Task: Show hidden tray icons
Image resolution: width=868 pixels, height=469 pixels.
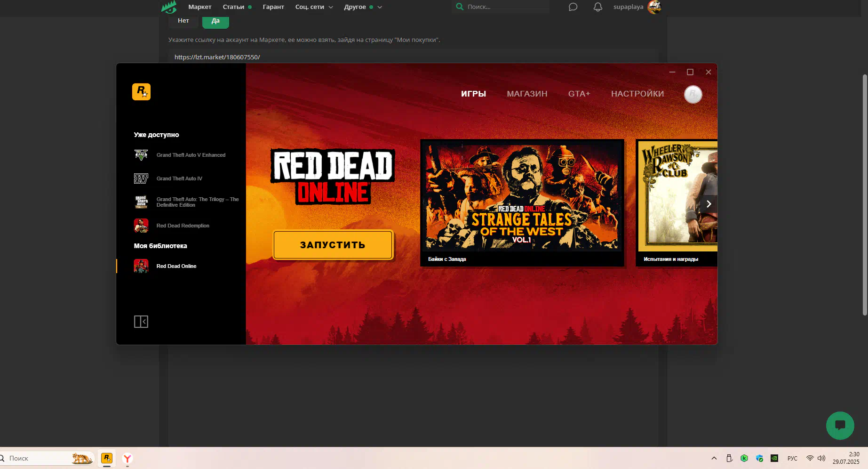Action: [x=714, y=458]
